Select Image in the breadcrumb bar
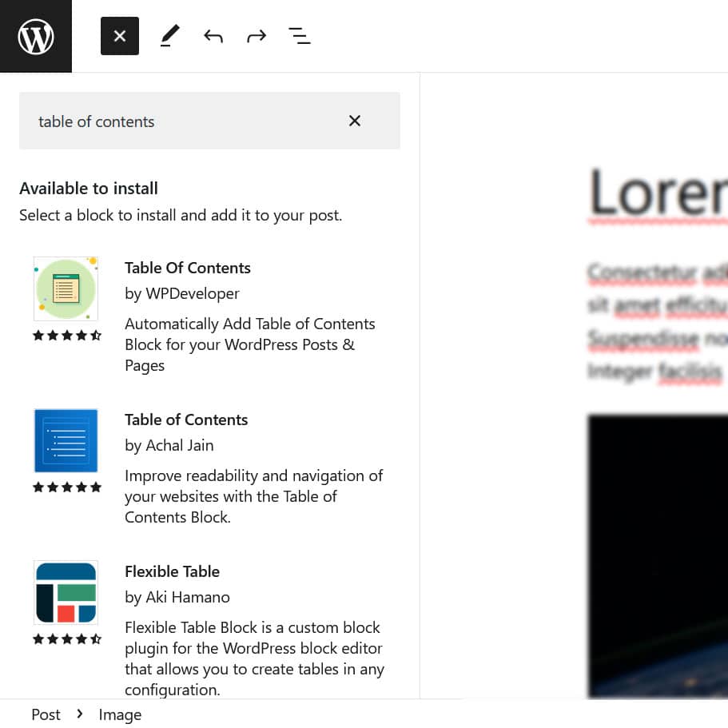The width and height of the screenshot is (728, 728). [x=120, y=714]
